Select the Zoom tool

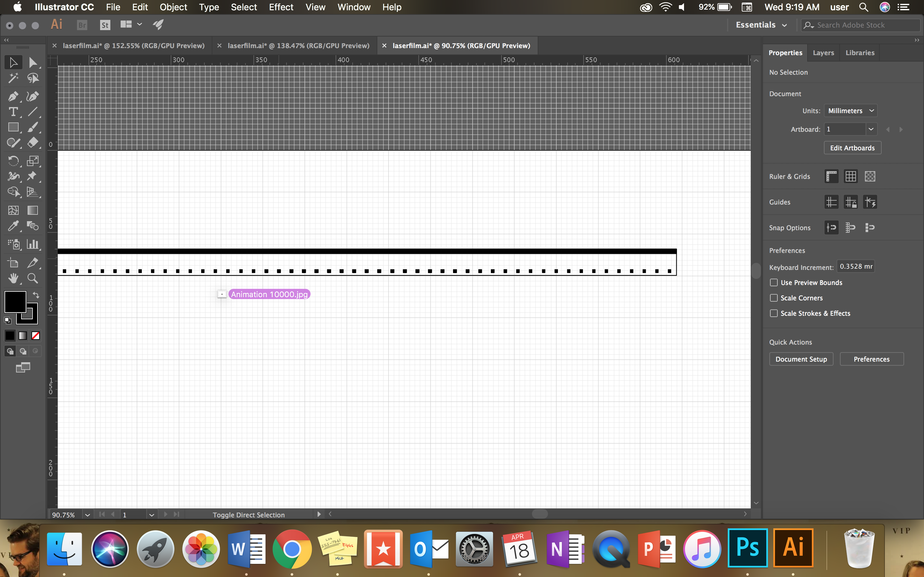(x=32, y=279)
